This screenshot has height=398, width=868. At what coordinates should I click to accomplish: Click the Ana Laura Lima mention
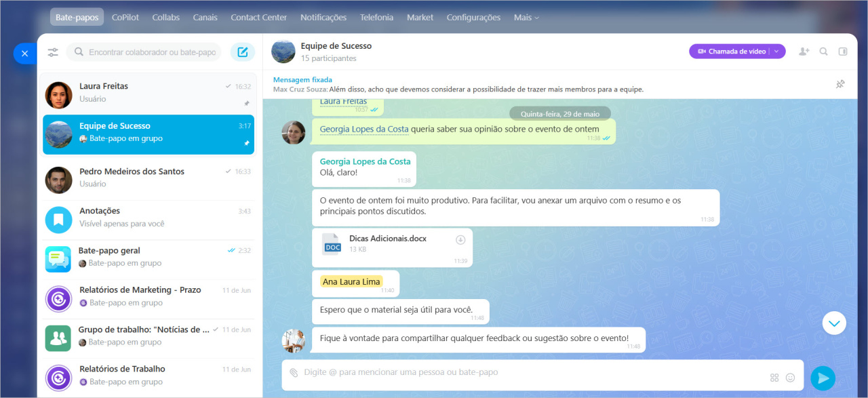352,281
